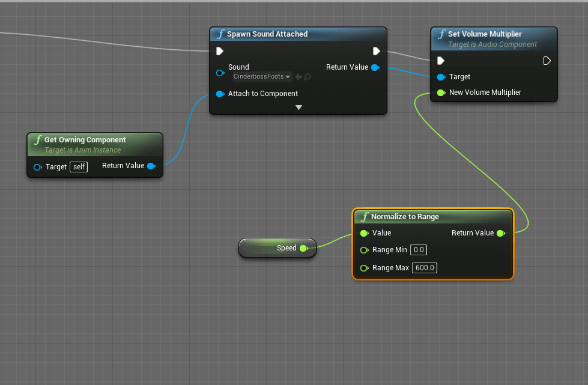Screen dimensions: 588x385
Task: Click the Sound input pin on Spawn Sound Attached
Action: 220,73
